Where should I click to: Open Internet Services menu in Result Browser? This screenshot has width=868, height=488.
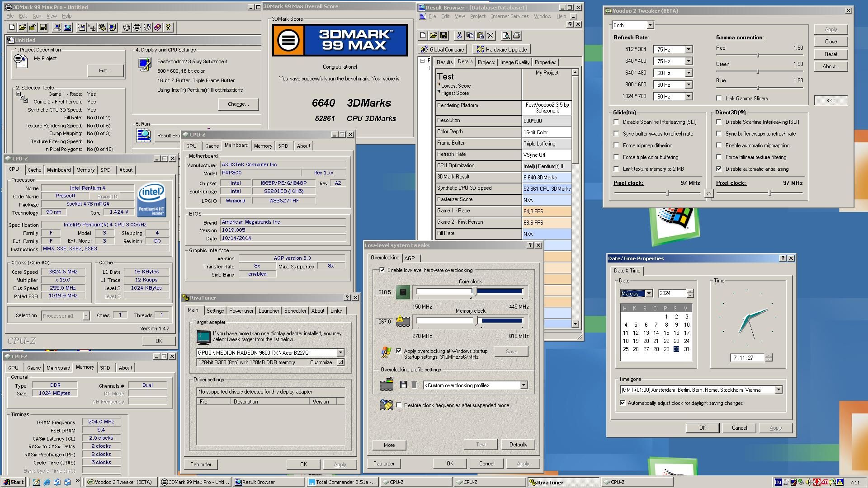pos(509,16)
